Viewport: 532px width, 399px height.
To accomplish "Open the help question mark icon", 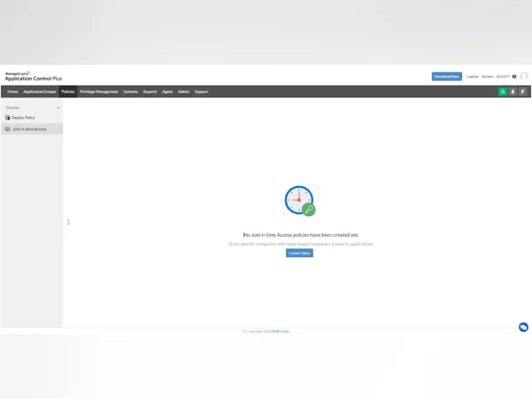I will (x=514, y=76).
